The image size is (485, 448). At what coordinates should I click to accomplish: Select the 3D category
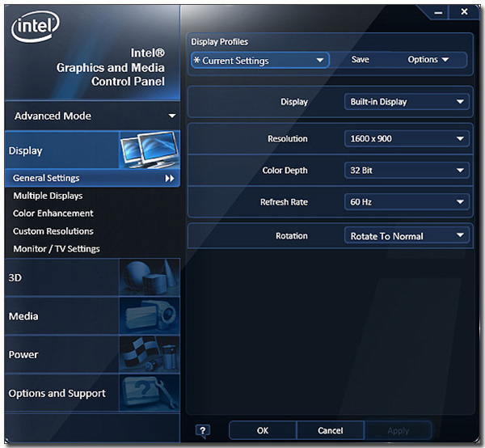click(x=92, y=277)
